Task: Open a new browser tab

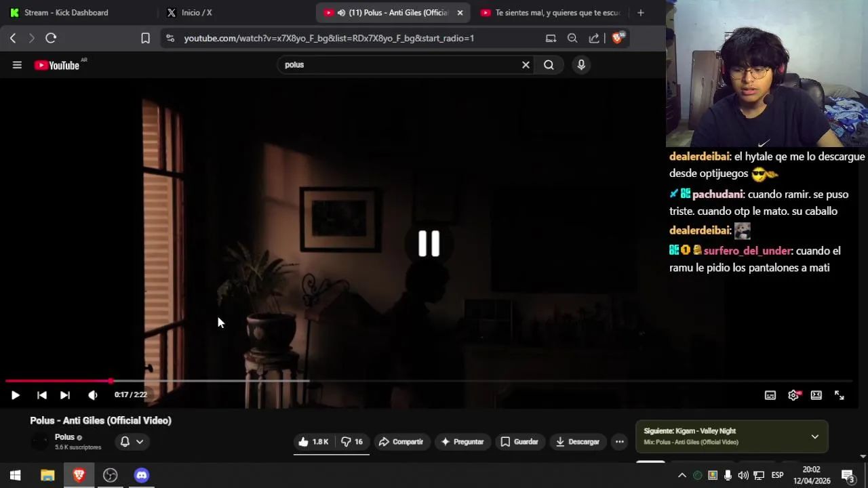Action: (x=640, y=12)
